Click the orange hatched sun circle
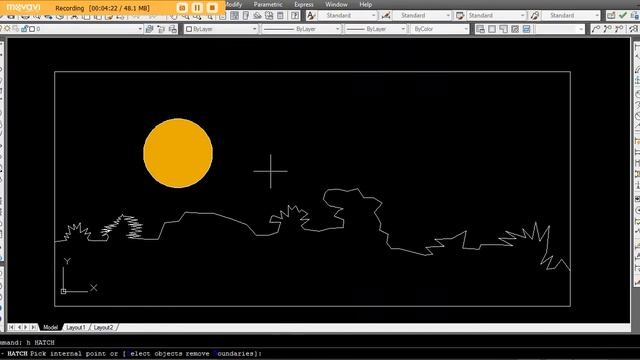640x360 pixels. (x=178, y=153)
